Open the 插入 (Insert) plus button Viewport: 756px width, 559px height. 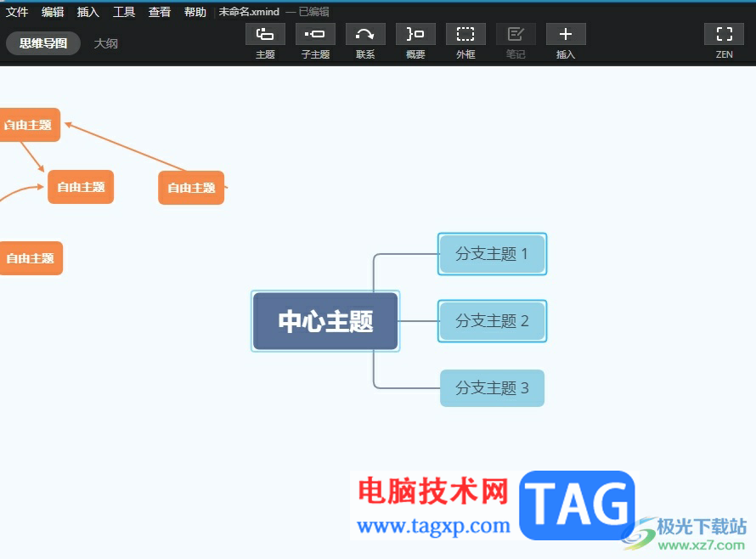(566, 34)
